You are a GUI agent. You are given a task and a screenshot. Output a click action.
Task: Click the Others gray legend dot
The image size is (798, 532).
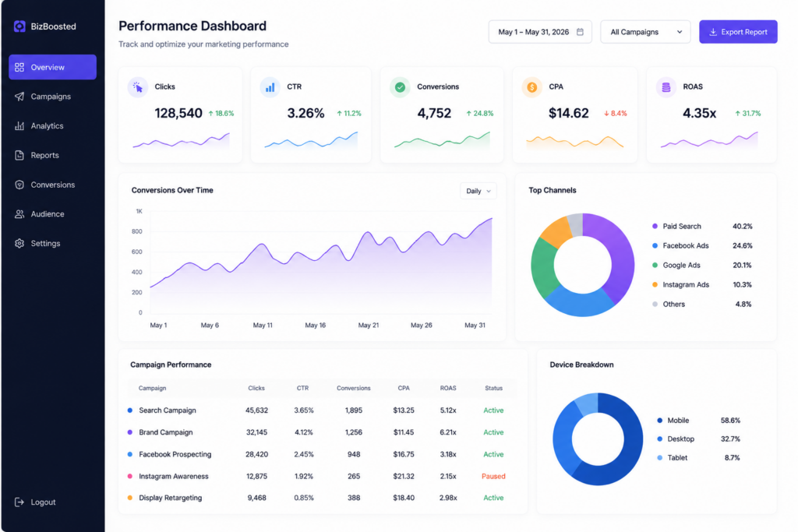click(655, 304)
